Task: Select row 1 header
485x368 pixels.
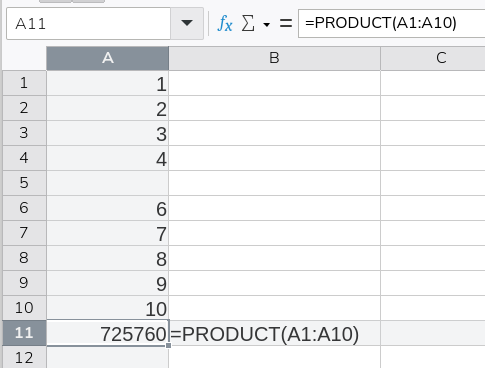Action: click(24, 83)
